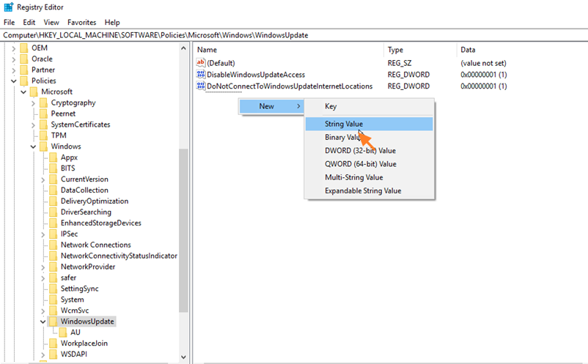Image resolution: width=588 pixels, height=364 pixels.
Task: Expand the IPSec key
Action: click(43, 234)
